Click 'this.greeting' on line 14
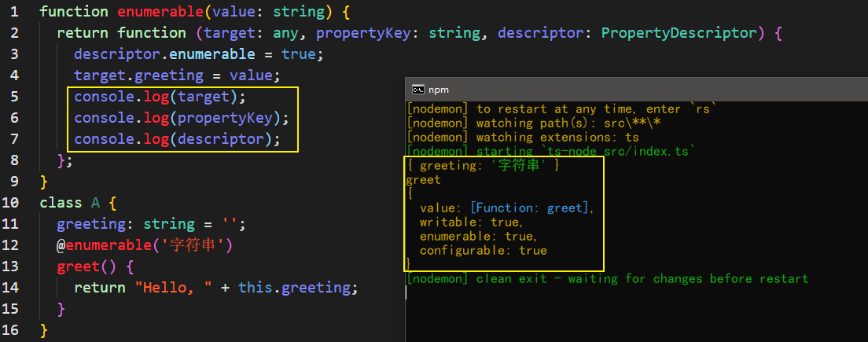This screenshot has height=342, width=868. point(294,288)
